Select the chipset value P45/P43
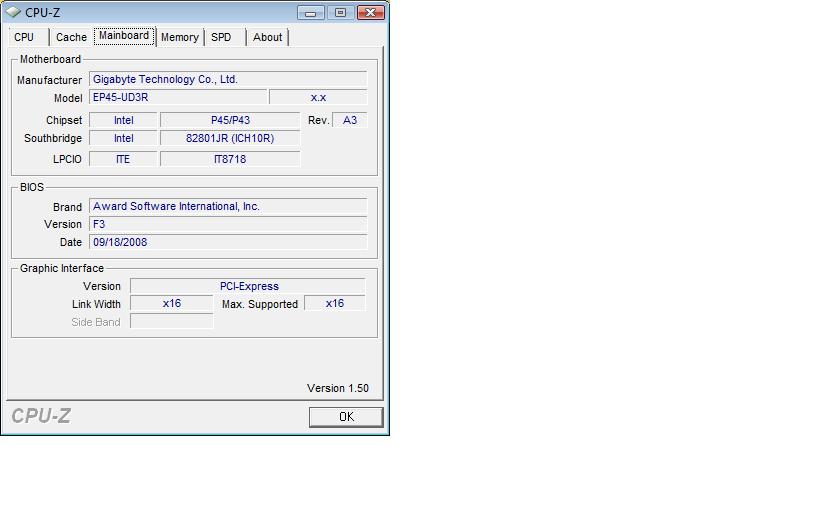Image resolution: width=840 pixels, height=525 pixels. point(230,120)
